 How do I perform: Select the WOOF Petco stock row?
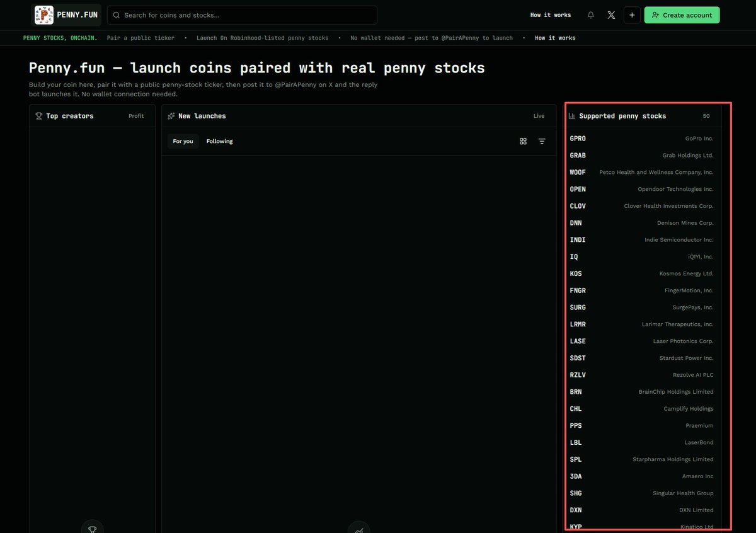coord(641,172)
